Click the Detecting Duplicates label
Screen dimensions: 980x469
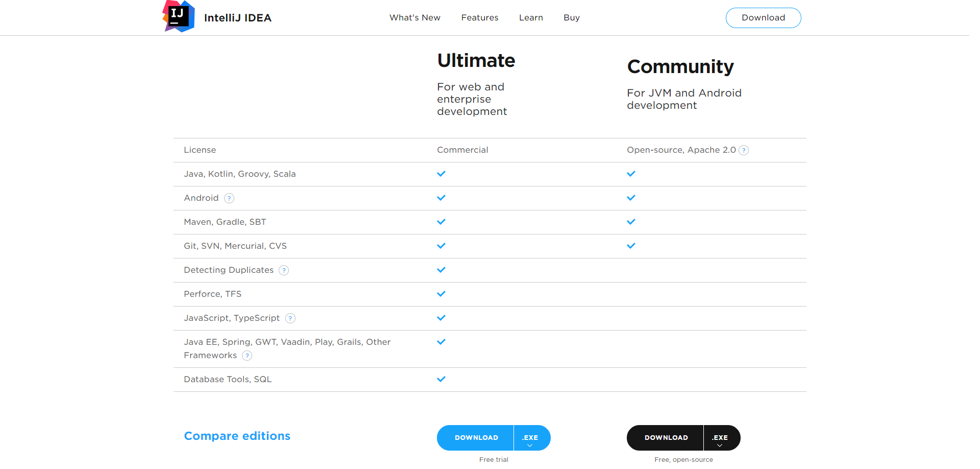tap(229, 270)
